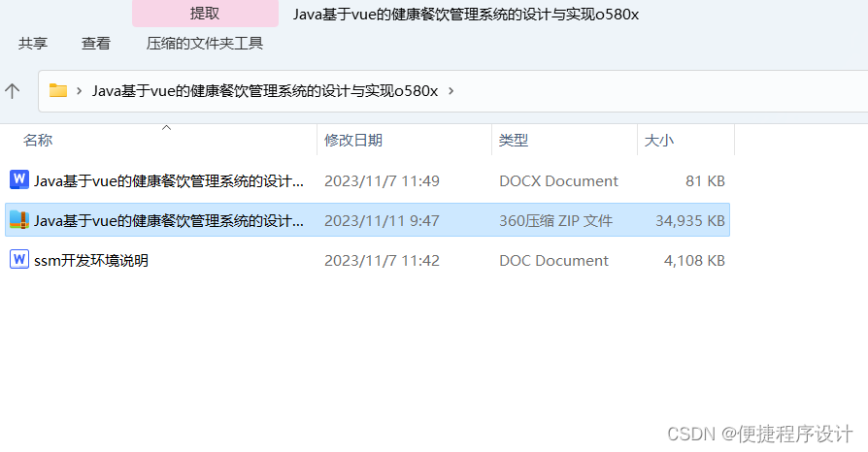Open the 共享 ribbon tab
The height and width of the screenshot is (452, 868).
coord(33,43)
